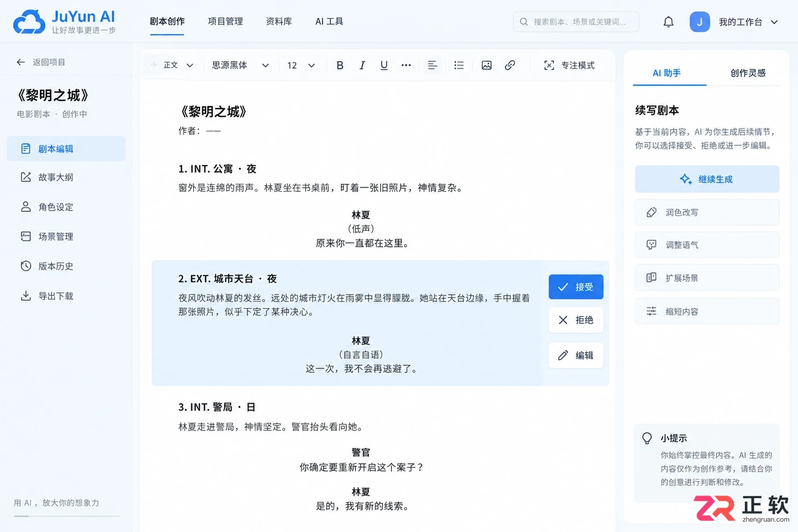Open the 项目管理 menu
Viewport: 798px width, 532px height.
click(226, 22)
